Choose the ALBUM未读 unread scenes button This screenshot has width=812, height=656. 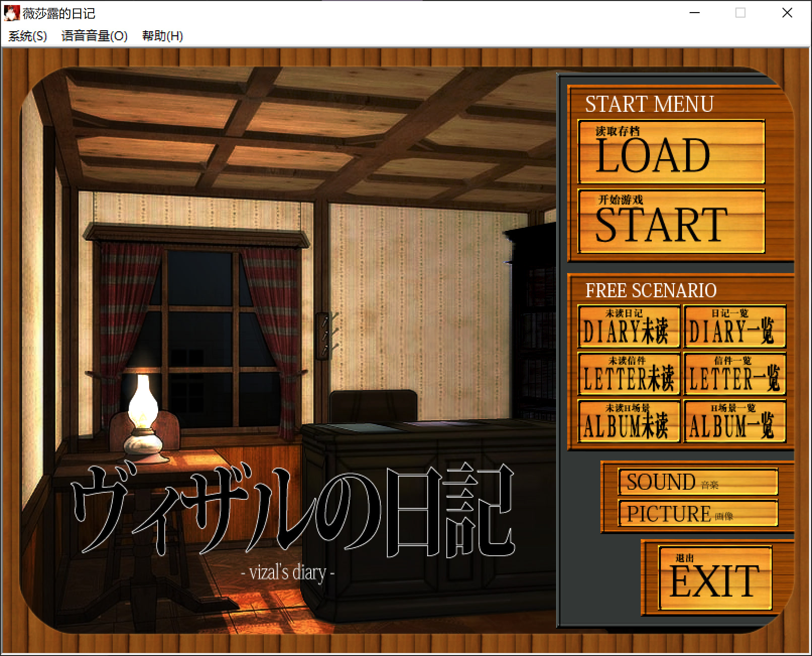point(629,421)
